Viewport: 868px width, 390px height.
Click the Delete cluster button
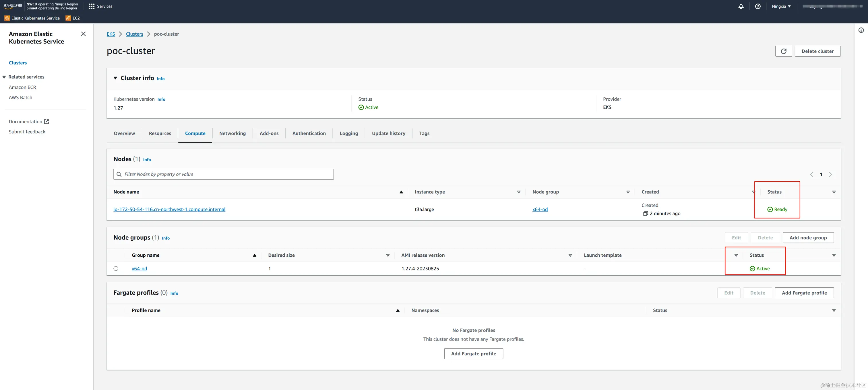817,51
